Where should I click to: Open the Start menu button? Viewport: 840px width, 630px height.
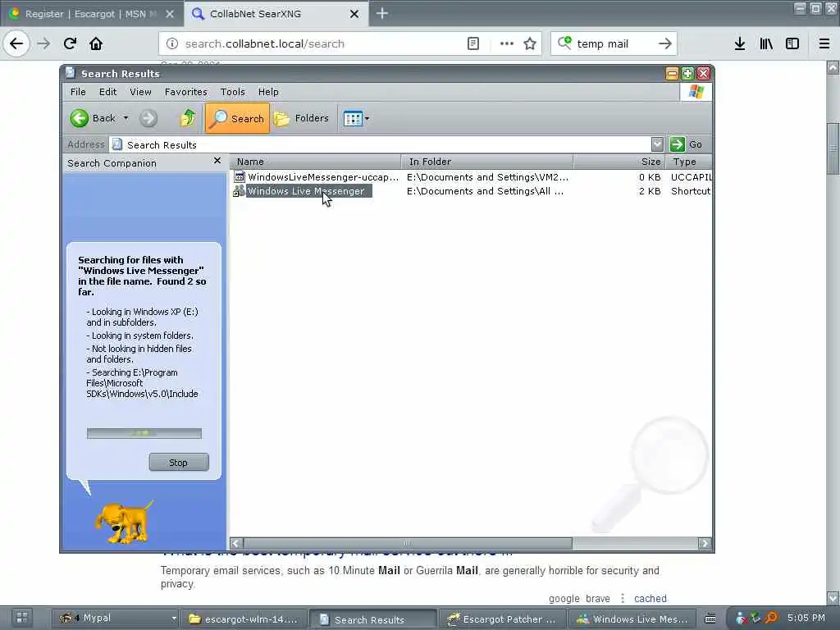pos(22,619)
